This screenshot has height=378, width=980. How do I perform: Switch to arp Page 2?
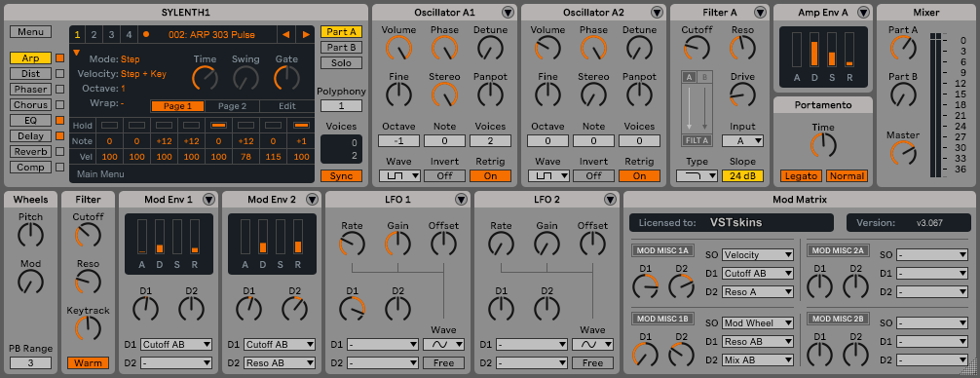pyautogui.click(x=232, y=106)
